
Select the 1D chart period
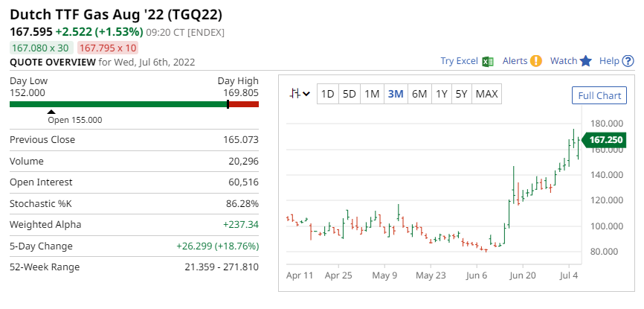327,95
